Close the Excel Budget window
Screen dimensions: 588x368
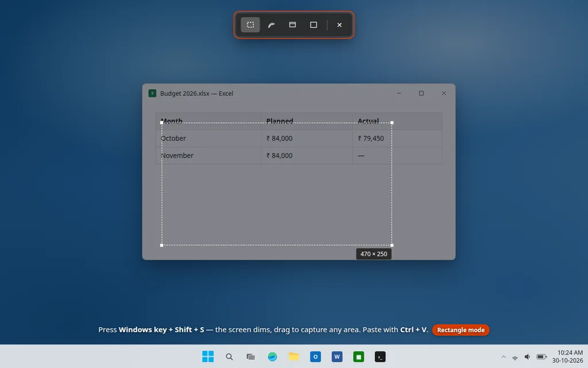tap(444, 93)
